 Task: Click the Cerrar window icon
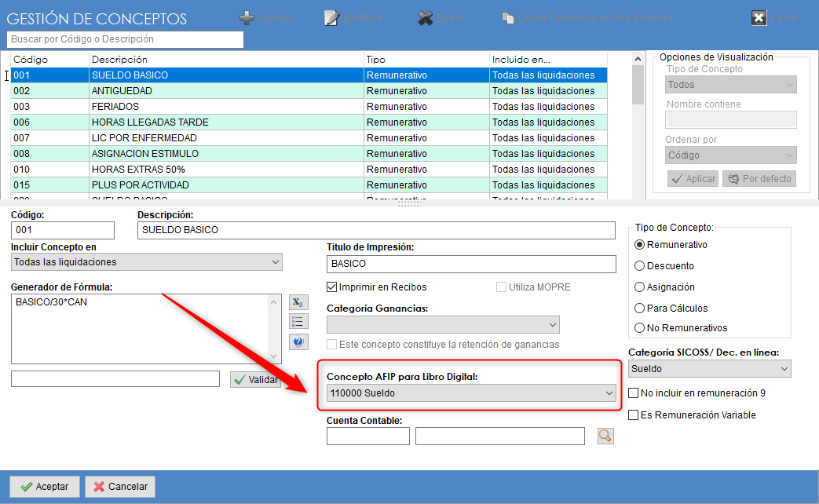pos(759,18)
